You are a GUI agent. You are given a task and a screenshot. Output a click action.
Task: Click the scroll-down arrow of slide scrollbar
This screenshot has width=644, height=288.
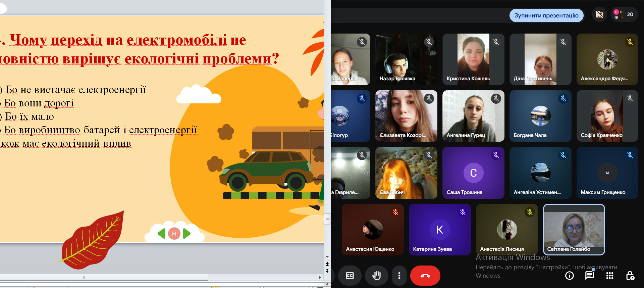click(327, 257)
